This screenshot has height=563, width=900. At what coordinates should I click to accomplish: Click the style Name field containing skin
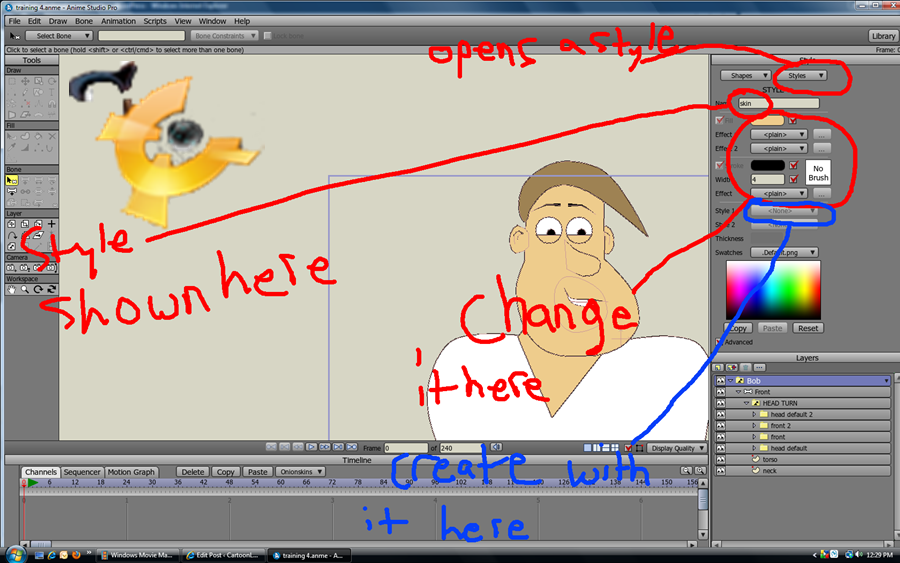[778, 103]
